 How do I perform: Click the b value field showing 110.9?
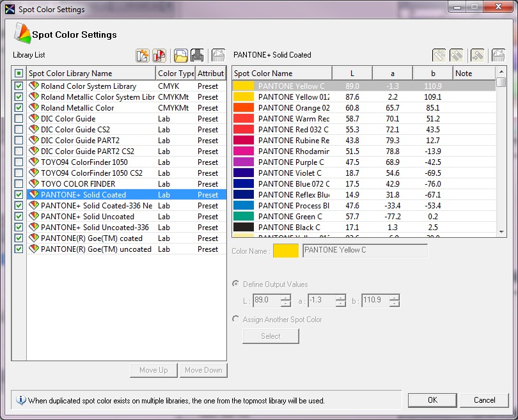(x=376, y=300)
